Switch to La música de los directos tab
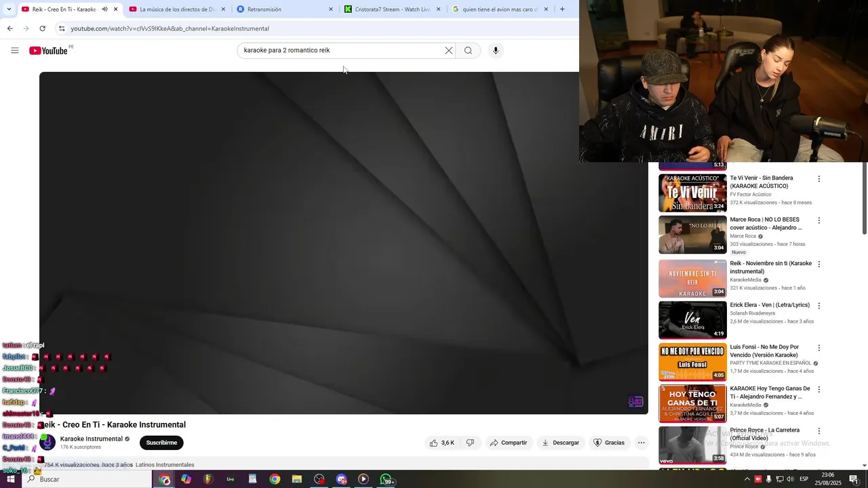This screenshot has height=488, width=868. [176, 9]
